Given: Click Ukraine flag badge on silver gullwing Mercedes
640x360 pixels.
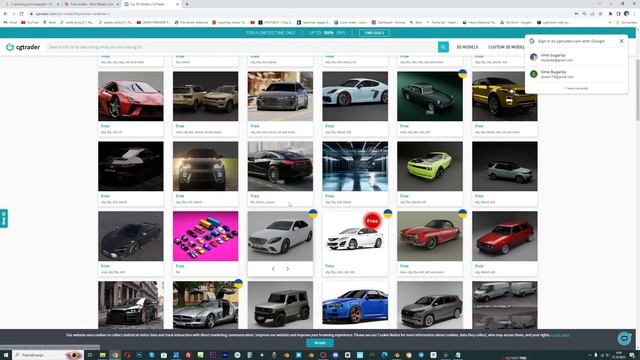Looking at the screenshot, I should (x=238, y=283).
